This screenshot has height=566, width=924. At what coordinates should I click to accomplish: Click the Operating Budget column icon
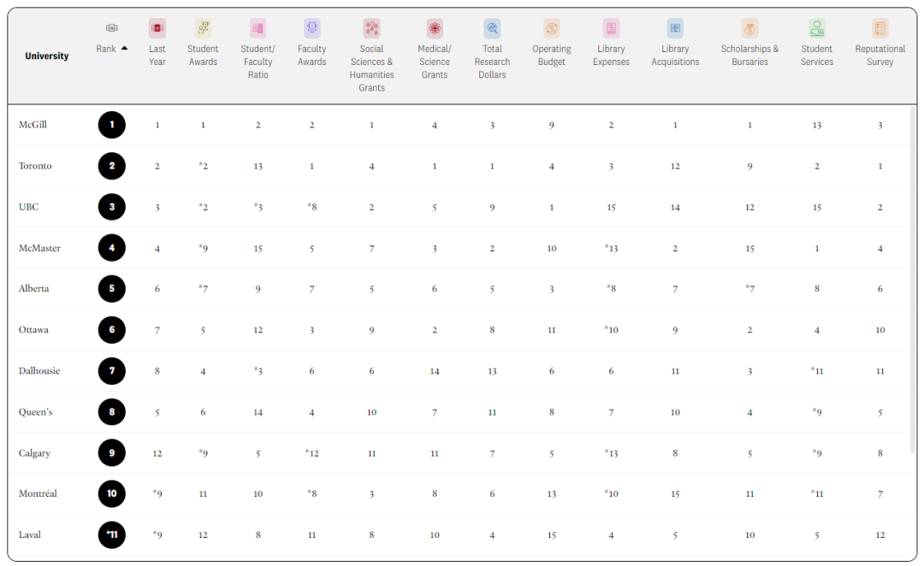click(552, 27)
